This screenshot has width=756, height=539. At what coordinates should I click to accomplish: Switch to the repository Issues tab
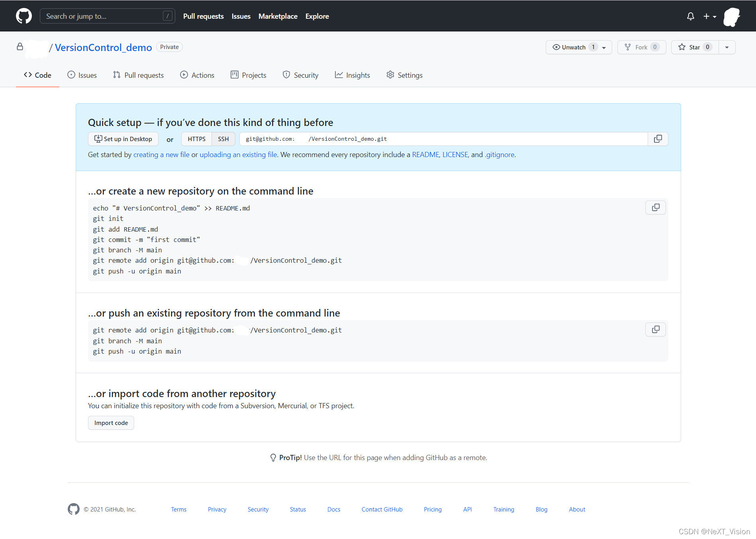click(x=82, y=75)
